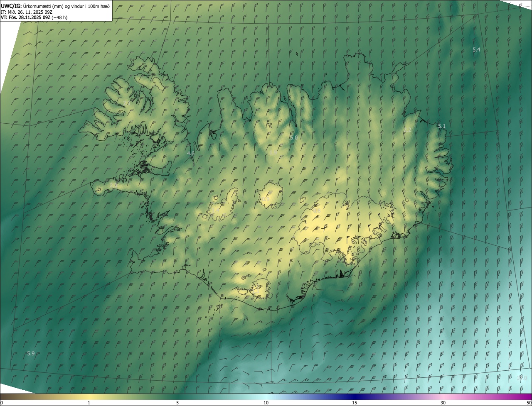Viewport: 532px width, 406px height.
Task: Click the 5.9 value label over the ocean
Action: click(31, 353)
